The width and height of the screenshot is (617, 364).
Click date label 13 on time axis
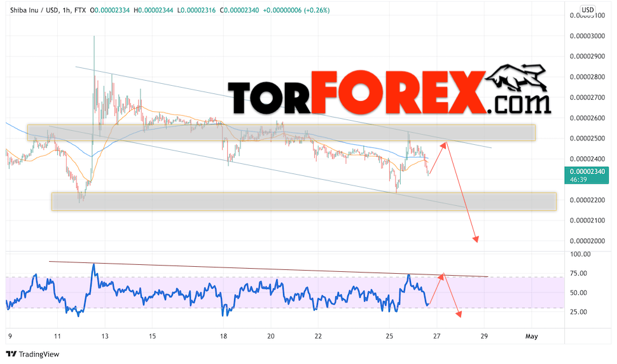pyautogui.click(x=105, y=336)
